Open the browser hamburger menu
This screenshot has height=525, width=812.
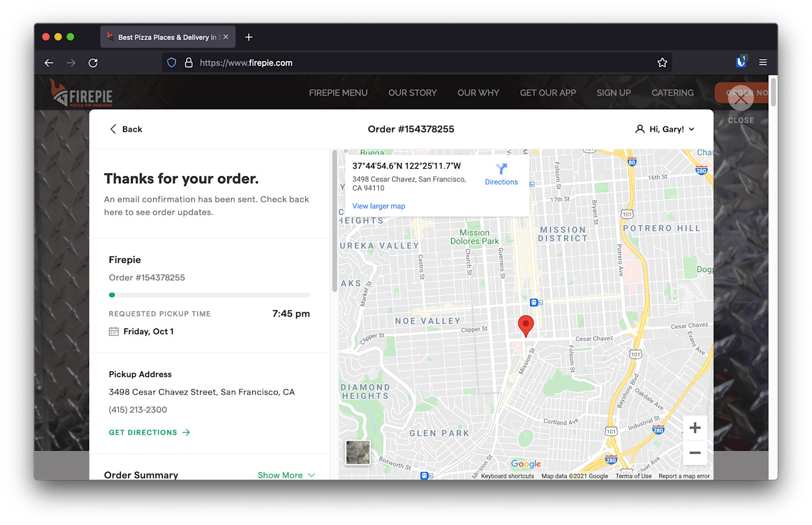763,62
